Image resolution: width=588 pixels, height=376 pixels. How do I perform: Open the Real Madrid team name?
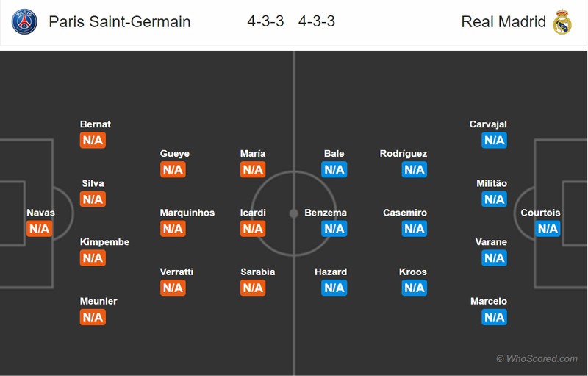504,21
